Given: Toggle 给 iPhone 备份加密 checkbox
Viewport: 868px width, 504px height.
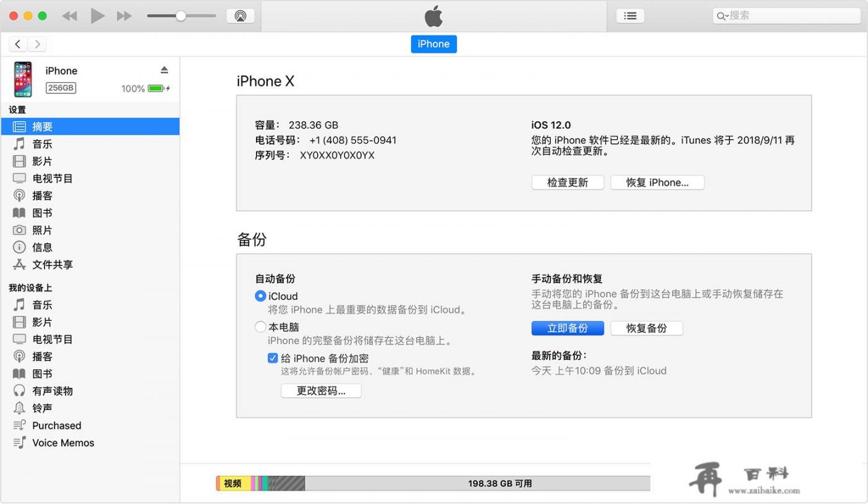Looking at the screenshot, I should 273,358.
